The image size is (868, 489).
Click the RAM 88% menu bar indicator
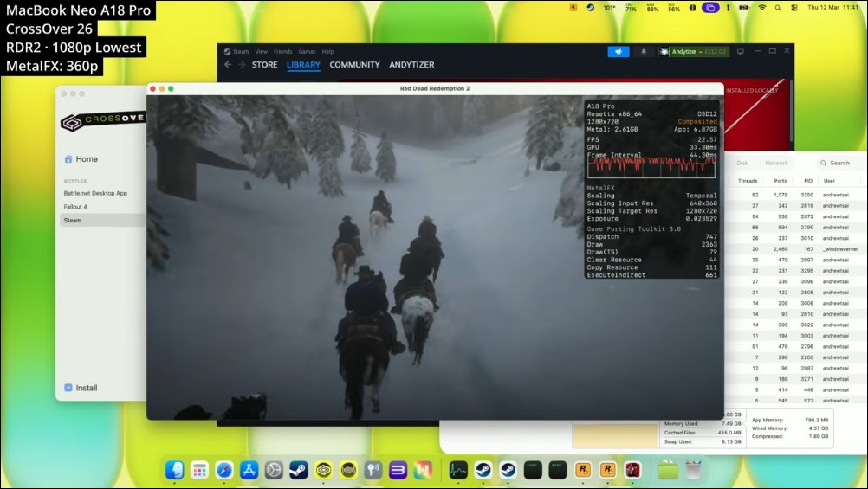click(652, 8)
